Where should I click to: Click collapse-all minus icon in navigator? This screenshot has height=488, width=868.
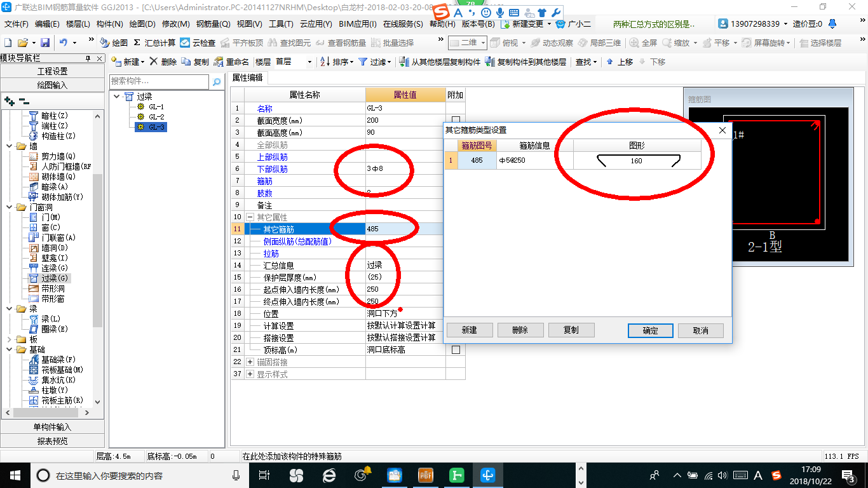(24, 100)
